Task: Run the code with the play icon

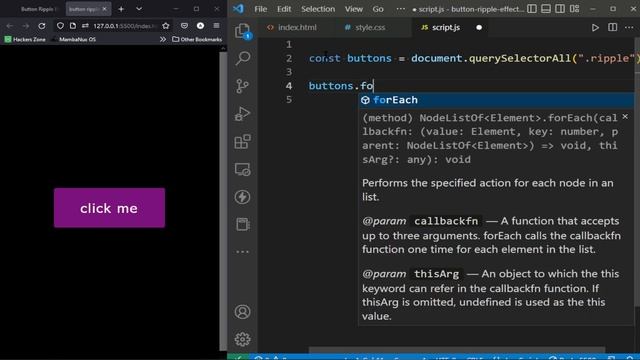Action: (x=595, y=27)
